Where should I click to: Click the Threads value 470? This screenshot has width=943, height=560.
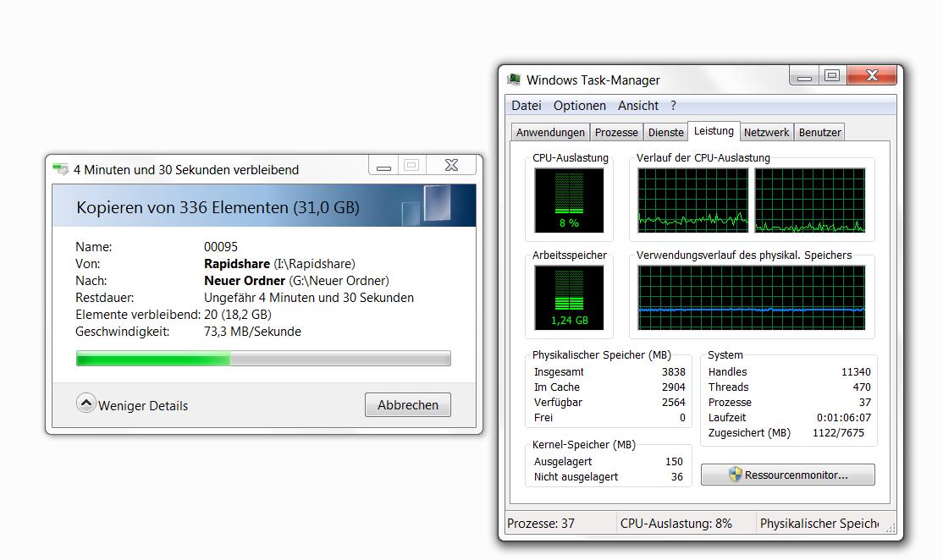(862, 387)
